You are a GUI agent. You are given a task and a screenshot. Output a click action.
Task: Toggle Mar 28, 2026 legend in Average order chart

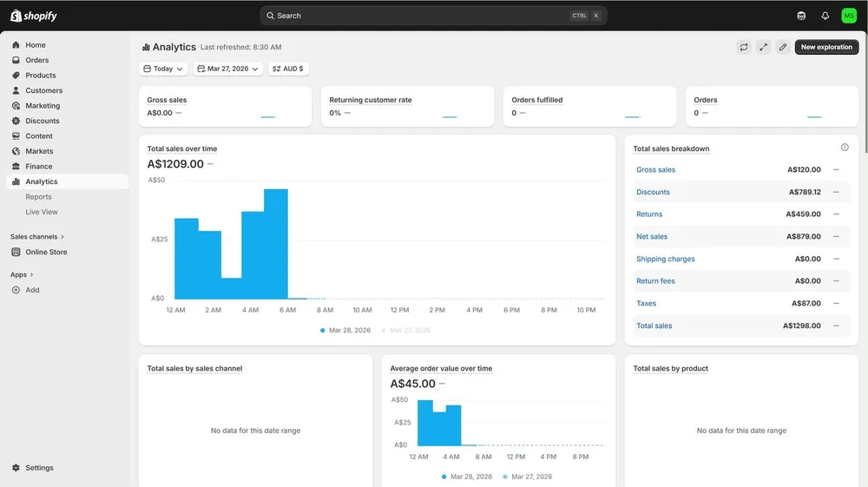(467, 477)
